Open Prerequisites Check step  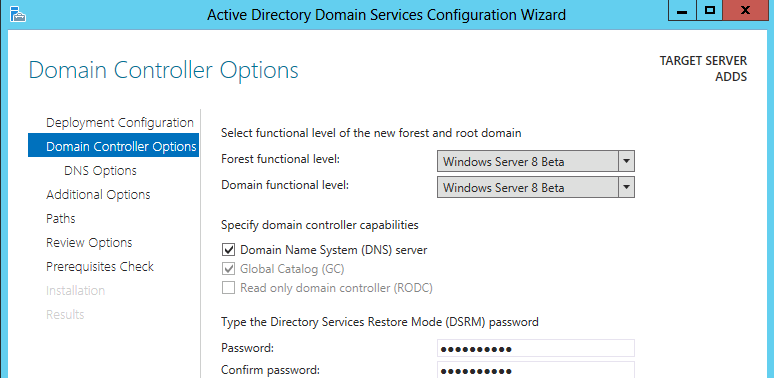click(x=100, y=266)
